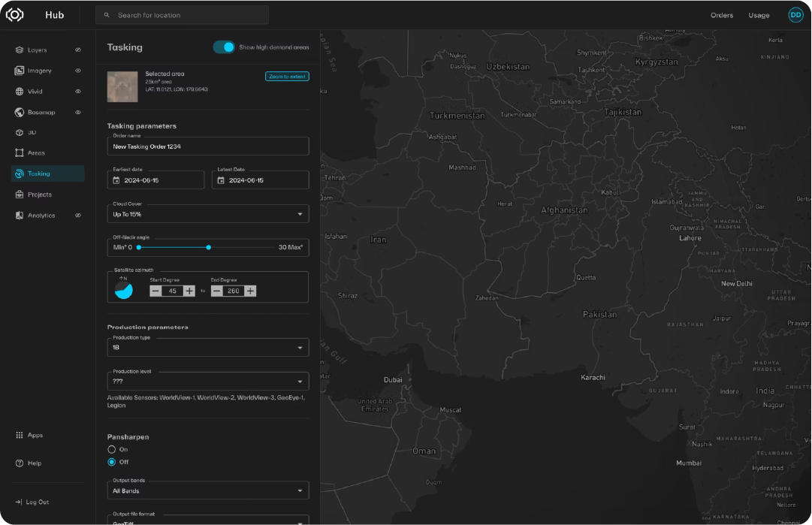Open the Orders menu item
The width and height of the screenshot is (812, 525).
point(721,15)
